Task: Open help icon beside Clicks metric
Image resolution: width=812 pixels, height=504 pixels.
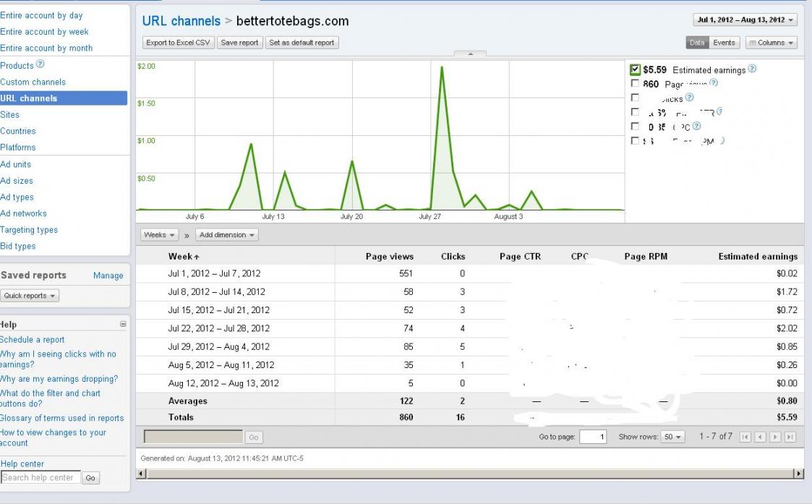Action: [689, 97]
